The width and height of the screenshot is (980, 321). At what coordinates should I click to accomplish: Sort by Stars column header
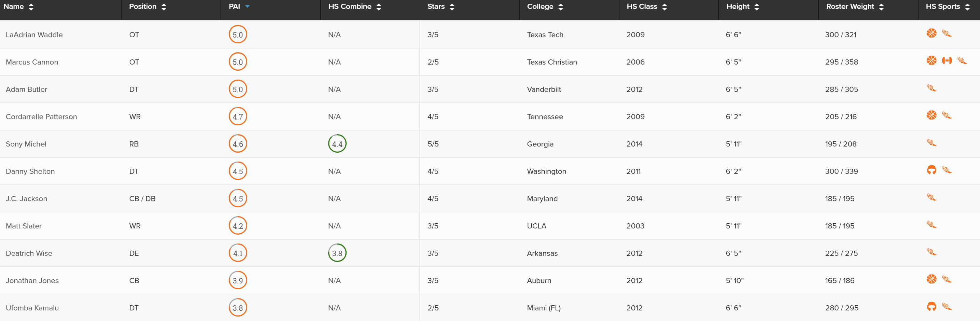(x=440, y=6)
